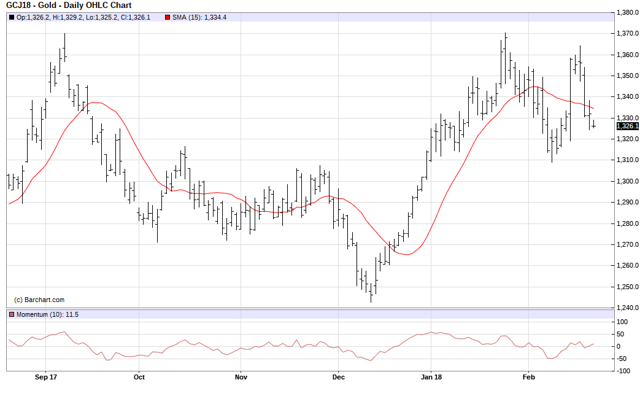Click the 1,360.0 price axis label
The image size is (640, 396).
click(628, 55)
